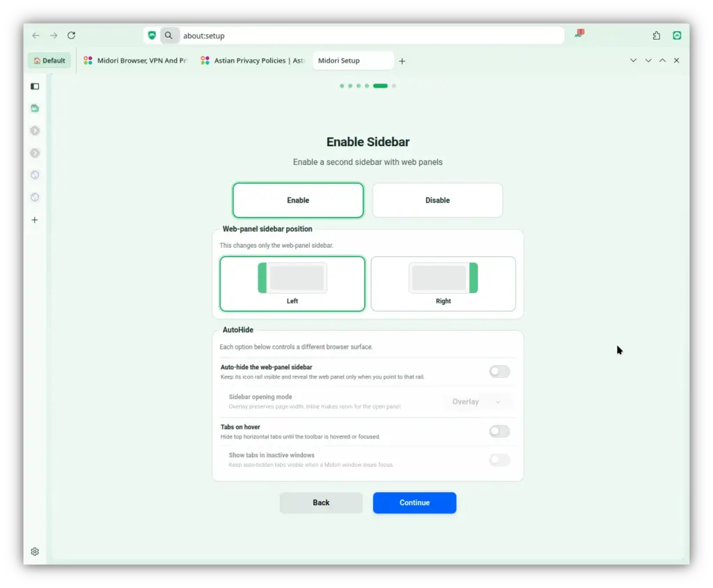Toggle Show tabs in inactive windows
The width and height of the screenshot is (713, 588).
499,460
